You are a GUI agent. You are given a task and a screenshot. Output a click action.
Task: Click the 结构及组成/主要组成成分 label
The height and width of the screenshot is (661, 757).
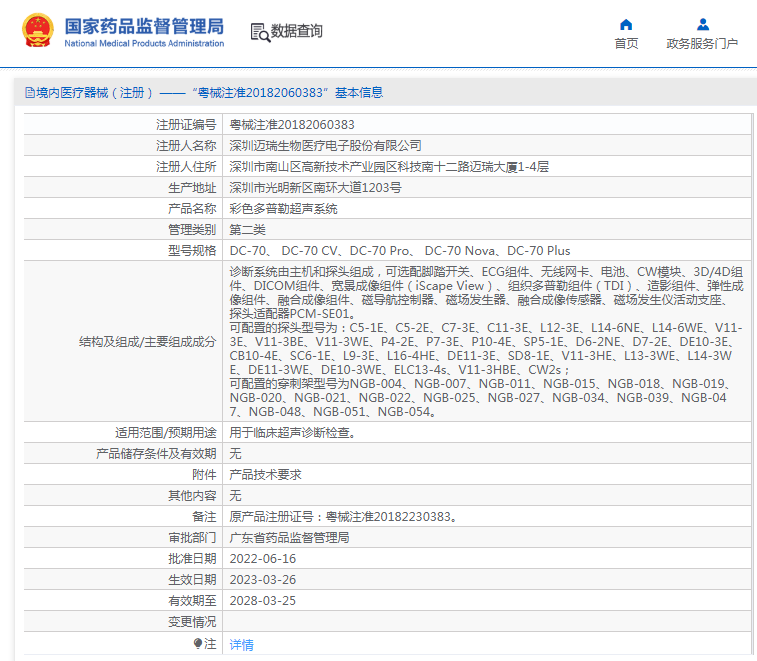[x=148, y=342]
